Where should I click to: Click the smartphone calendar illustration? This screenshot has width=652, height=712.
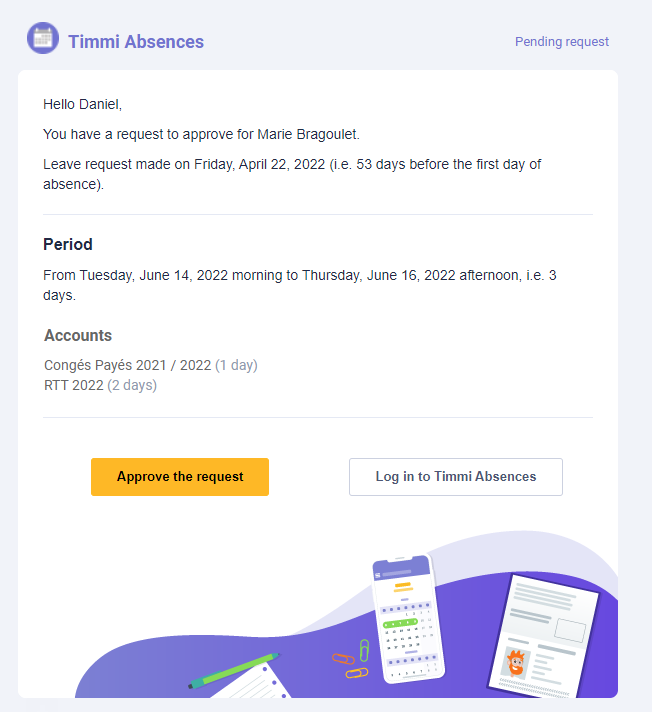[408, 619]
